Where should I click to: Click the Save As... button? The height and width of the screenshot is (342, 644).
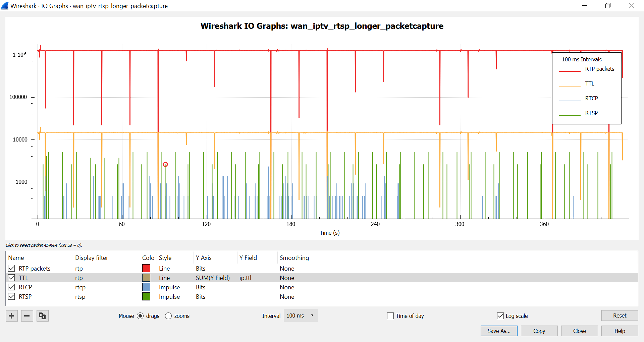pyautogui.click(x=499, y=331)
